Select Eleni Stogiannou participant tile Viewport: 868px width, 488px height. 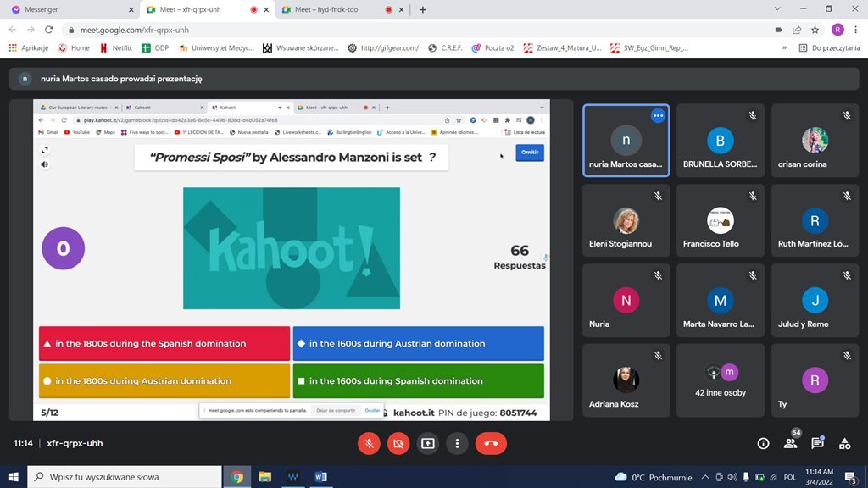tap(626, 221)
